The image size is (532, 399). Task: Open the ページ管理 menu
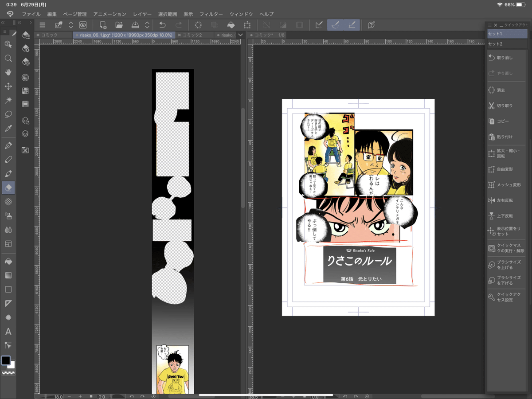(75, 14)
